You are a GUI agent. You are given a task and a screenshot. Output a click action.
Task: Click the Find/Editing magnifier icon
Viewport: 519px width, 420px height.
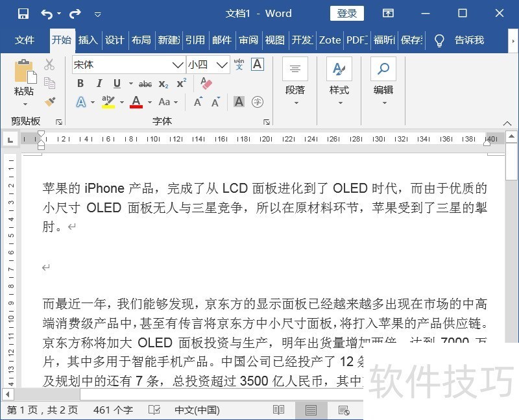click(383, 69)
